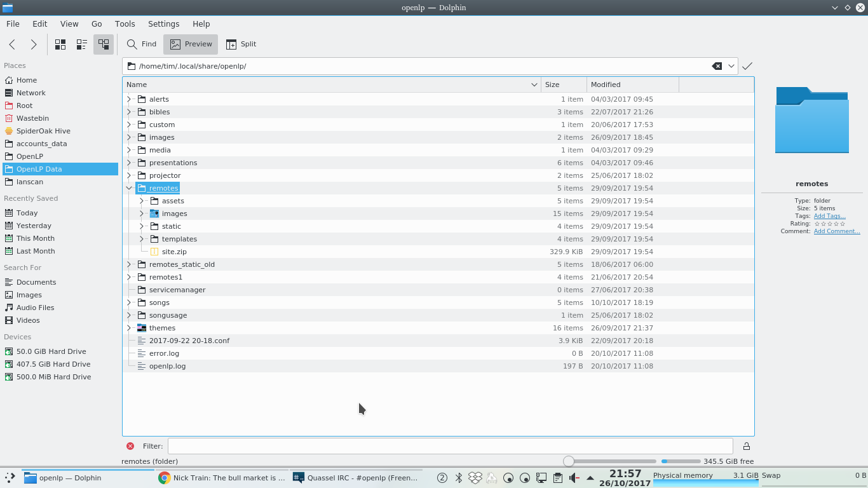Switch to Details view mode
The width and height of the screenshot is (868, 488).
tap(104, 44)
